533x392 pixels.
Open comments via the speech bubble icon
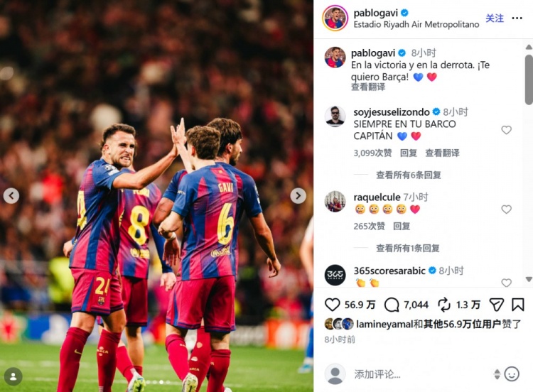392,305
